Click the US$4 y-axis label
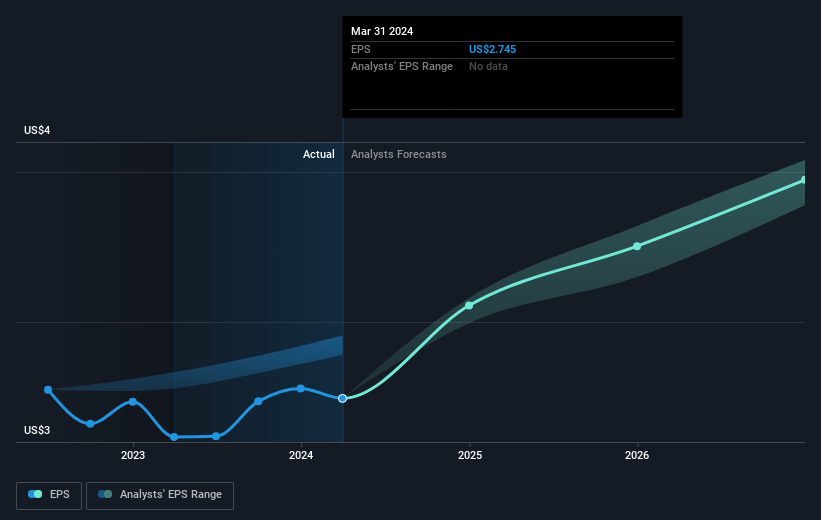The width and height of the screenshot is (821, 520). 37,130
